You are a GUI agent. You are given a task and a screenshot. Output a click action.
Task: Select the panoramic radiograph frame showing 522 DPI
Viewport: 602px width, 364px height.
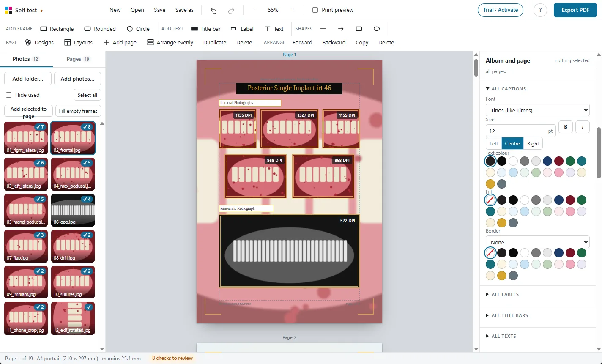click(x=289, y=251)
